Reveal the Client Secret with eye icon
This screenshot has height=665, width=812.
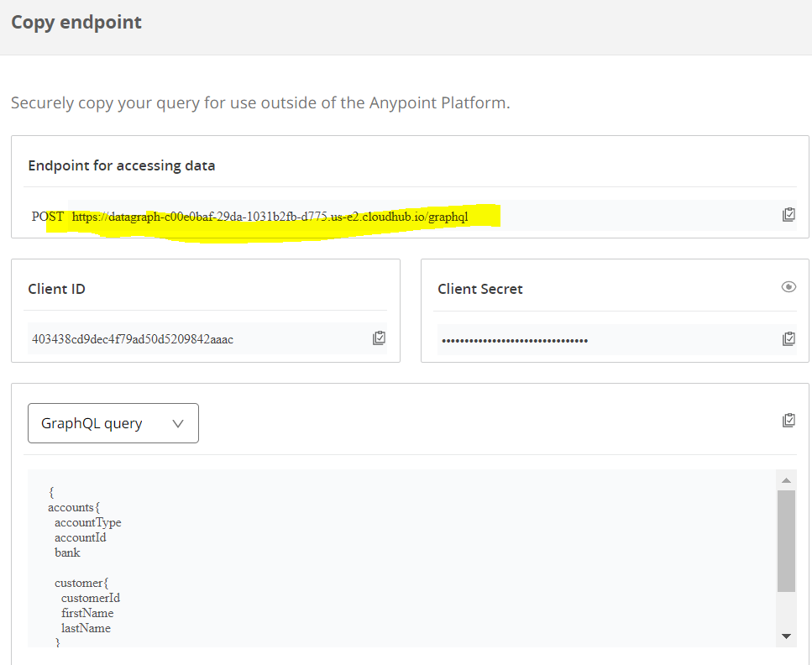[788, 287]
